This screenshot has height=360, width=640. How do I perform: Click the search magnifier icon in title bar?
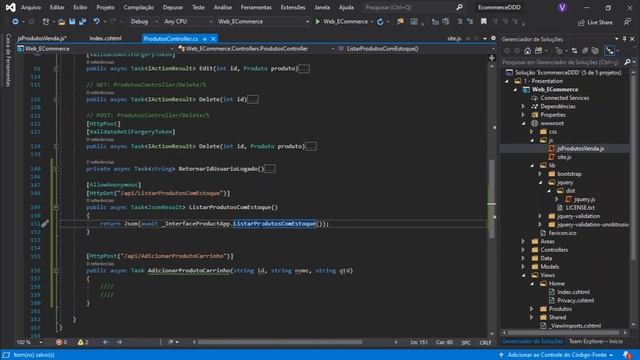(x=460, y=7)
